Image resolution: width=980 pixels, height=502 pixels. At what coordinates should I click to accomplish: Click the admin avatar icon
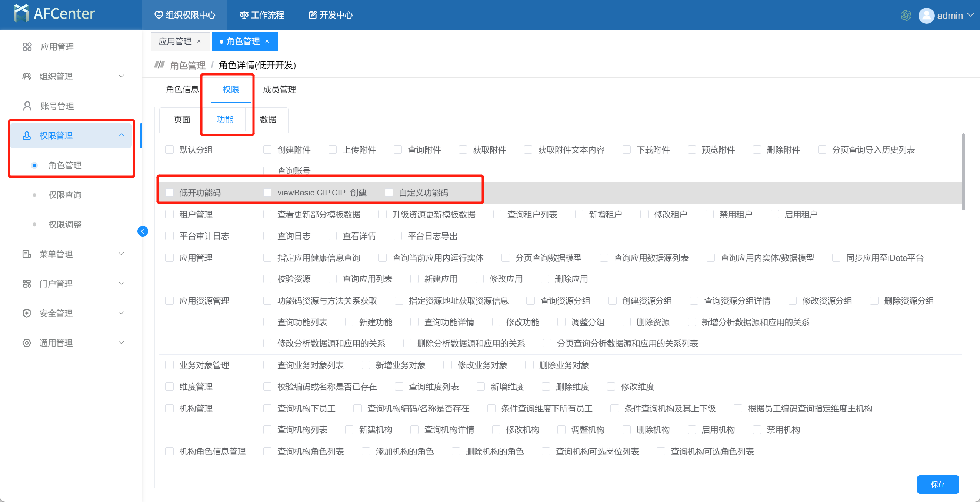click(x=926, y=16)
